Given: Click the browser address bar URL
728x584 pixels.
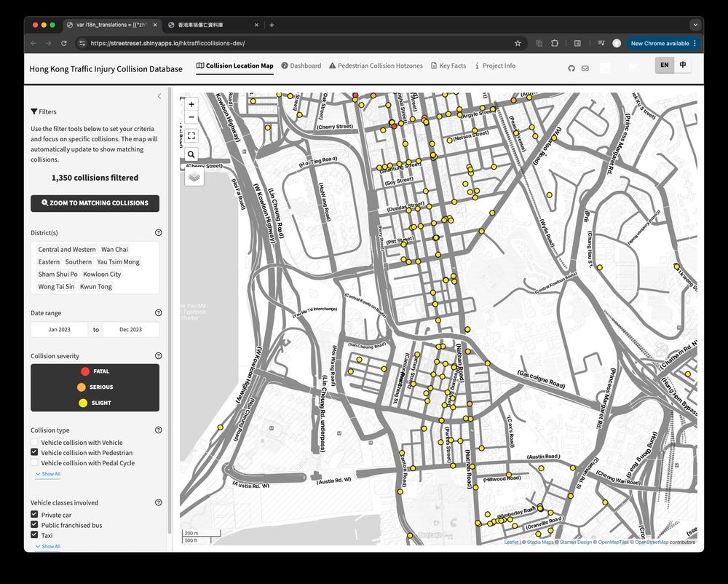Looking at the screenshot, I should pyautogui.click(x=167, y=43).
